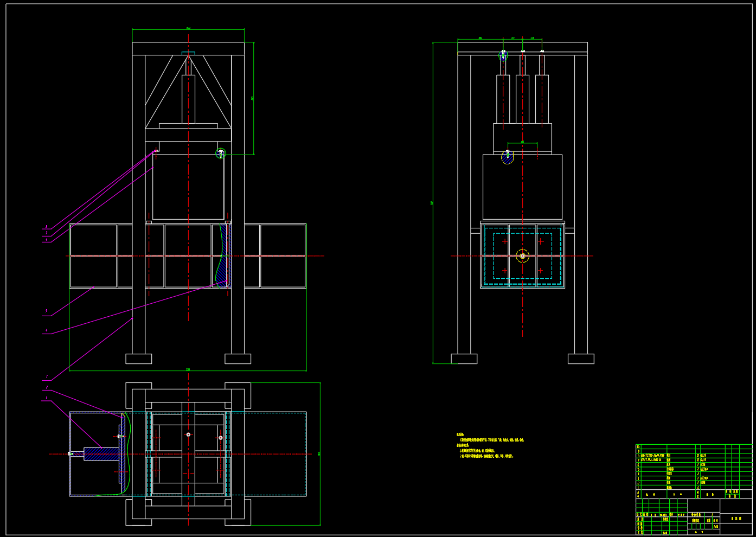Click the small bolt circle at plan view center
The width and height of the screenshot is (756, 537).
pyautogui.click(x=188, y=434)
